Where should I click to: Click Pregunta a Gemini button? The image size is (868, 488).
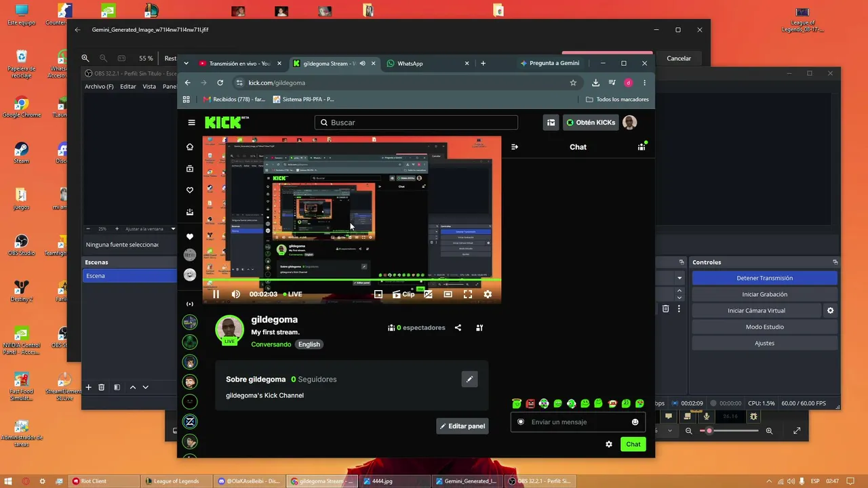(550, 63)
